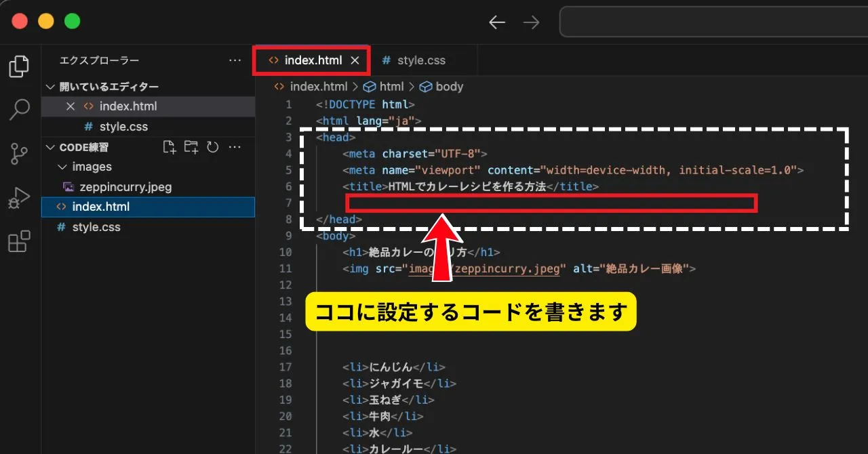Image resolution: width=868 pixels, height=454 pixels.
Task: Refresh the CODE練習 explorer folder
Action: [x=213, y=147]
